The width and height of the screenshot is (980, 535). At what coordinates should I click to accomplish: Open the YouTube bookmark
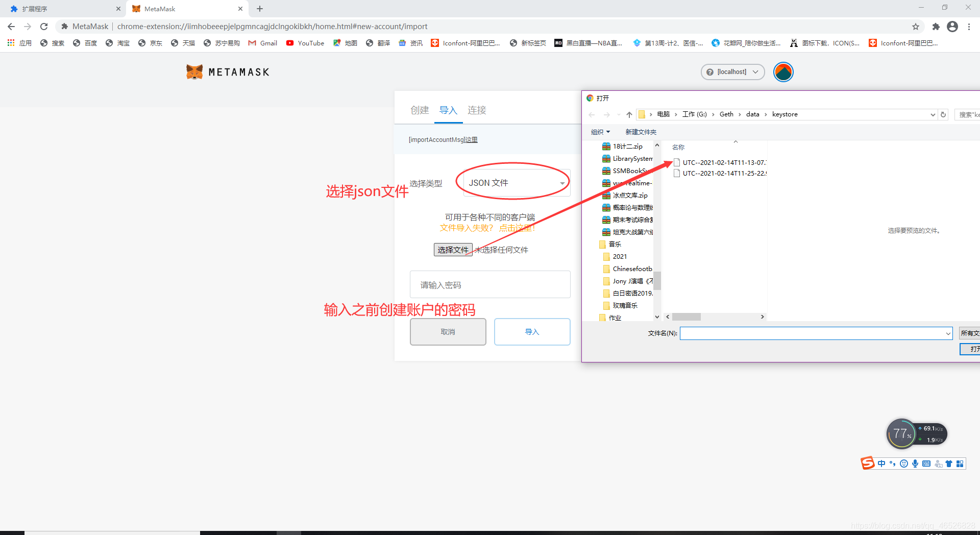pyautogui.click(x=305, y=43)
